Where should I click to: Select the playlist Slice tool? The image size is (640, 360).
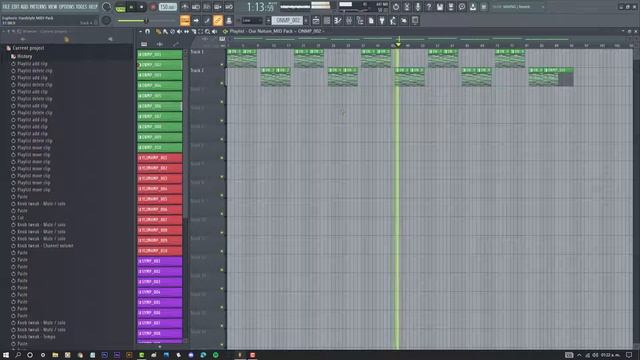pyautogui.click(x=193, y=31)
